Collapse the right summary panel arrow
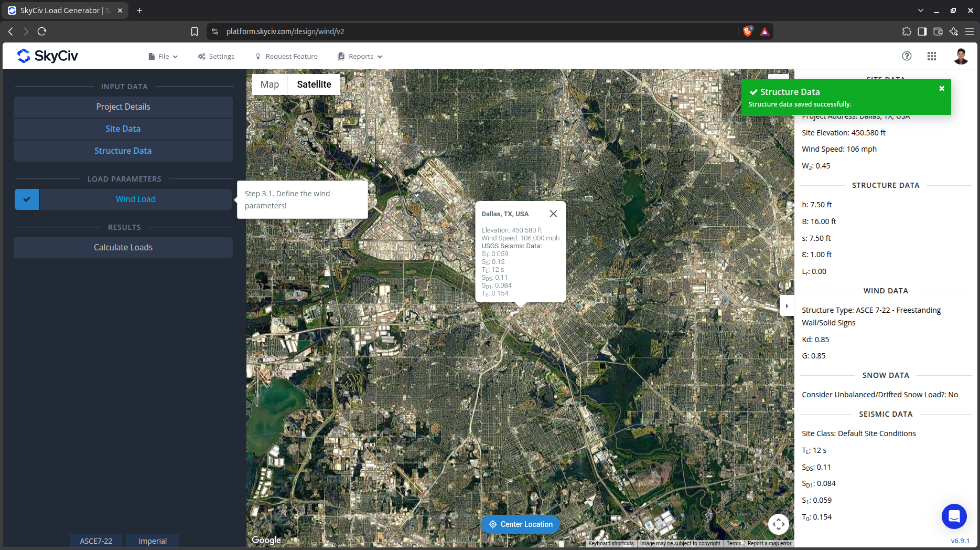The width and height of the screenshot is (980, 550). click(787, 306)
